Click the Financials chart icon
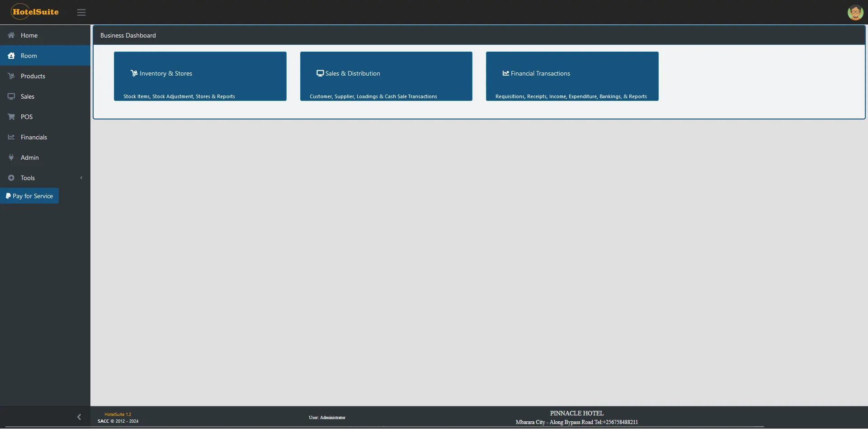Image resolution: width=868 pixels, height=429 pixels. [11, 137]
